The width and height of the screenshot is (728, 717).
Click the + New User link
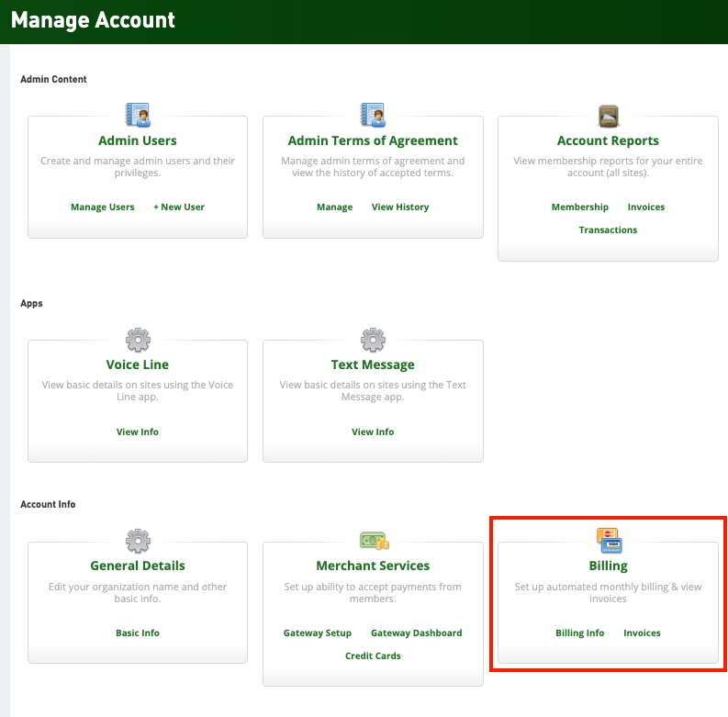click(x=179, y=207)
